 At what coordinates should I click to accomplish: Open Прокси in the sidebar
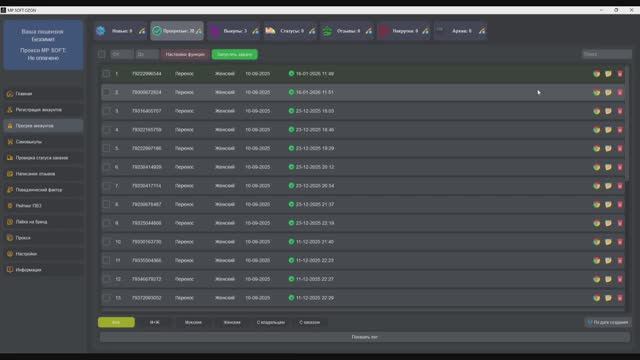44,238
